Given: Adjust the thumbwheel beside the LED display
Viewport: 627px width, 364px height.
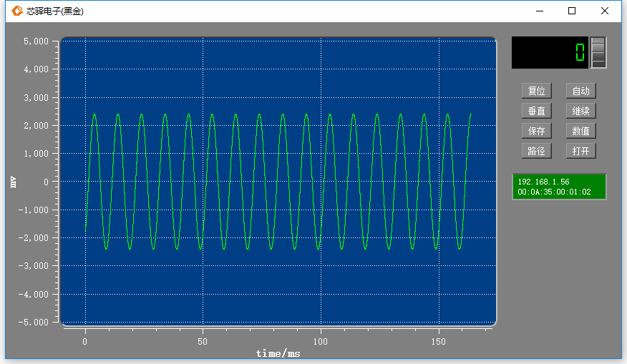Looking at the screenshot, I should click(x=598, y=52).
